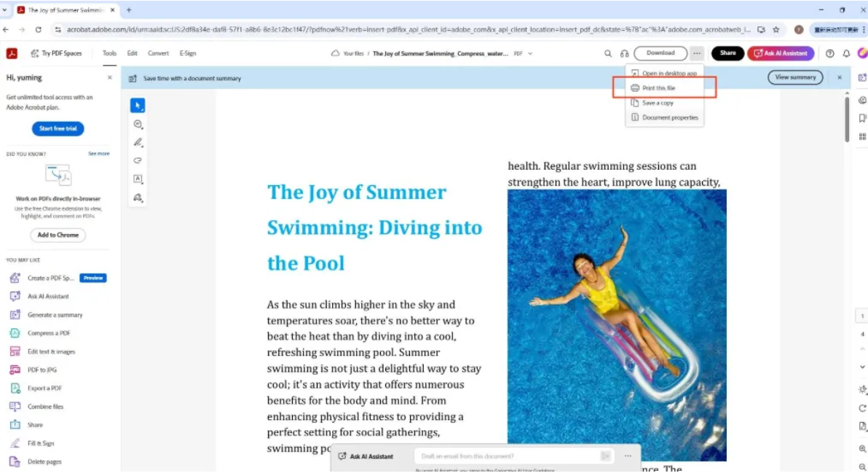Go to previous page up arrow
Viewport: 868px width, 476px height.
pyautogui.click(x=862, y=349)
